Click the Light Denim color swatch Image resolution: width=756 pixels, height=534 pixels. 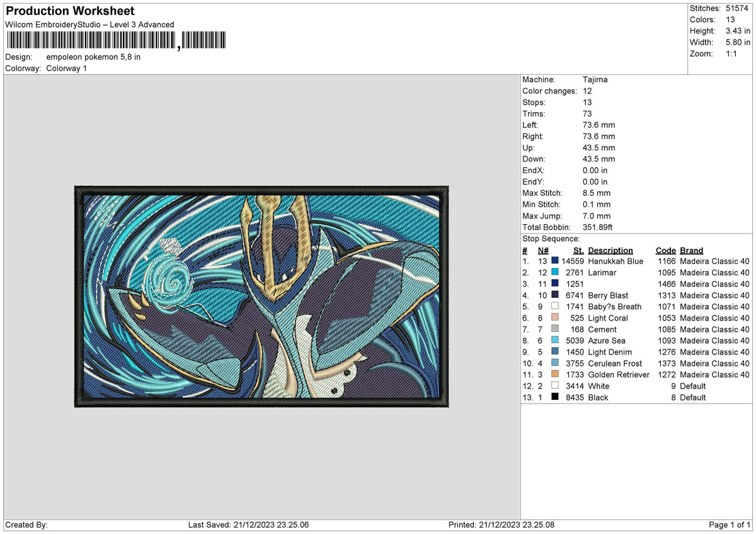[554, 352]
